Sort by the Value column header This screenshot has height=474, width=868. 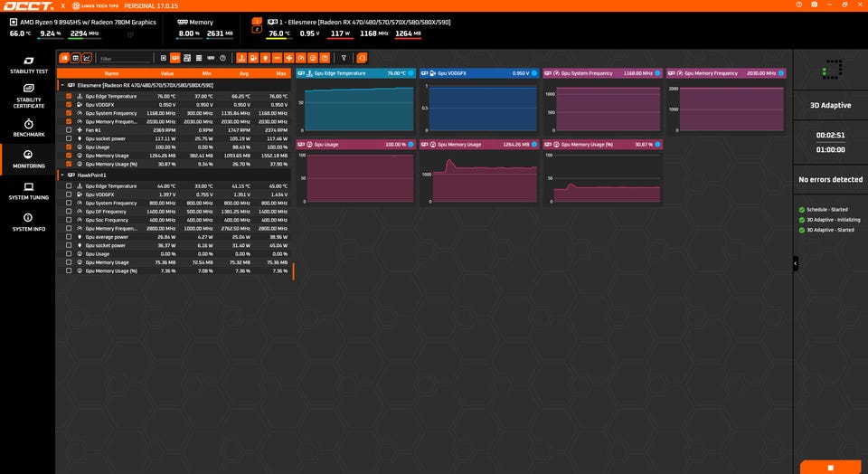[167, 73]
